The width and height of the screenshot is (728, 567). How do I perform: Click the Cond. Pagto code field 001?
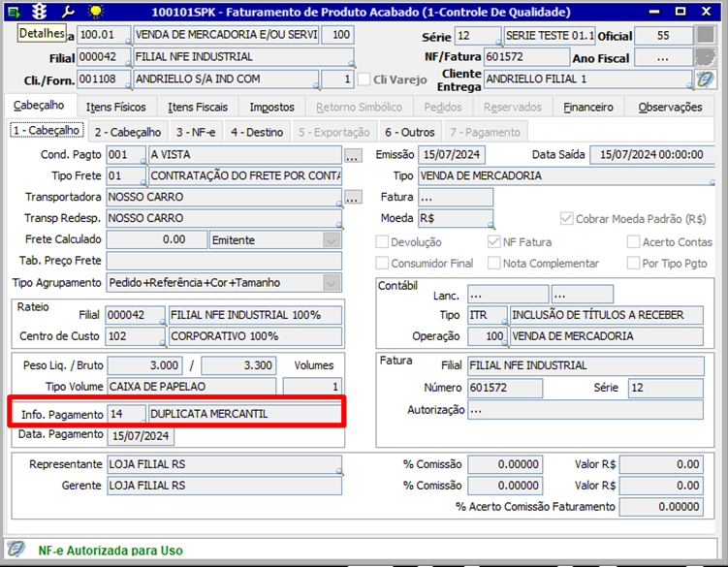[x=126, y=155]
